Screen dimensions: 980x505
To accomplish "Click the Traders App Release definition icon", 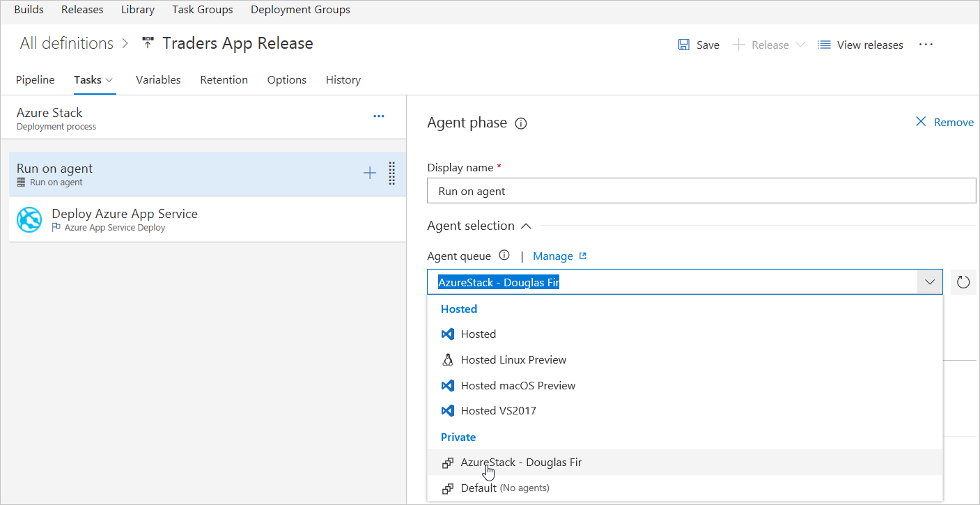I will pyautogui.click(x=147, y=43).
